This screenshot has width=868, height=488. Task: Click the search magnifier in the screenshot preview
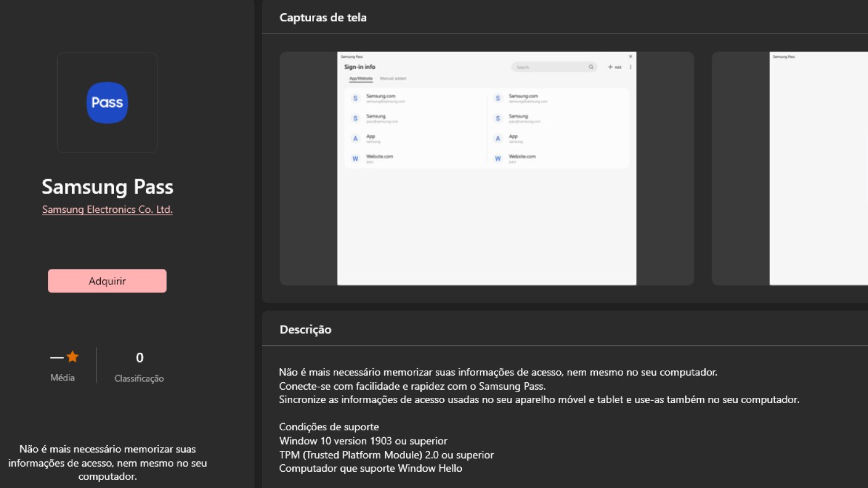[591, 67]
